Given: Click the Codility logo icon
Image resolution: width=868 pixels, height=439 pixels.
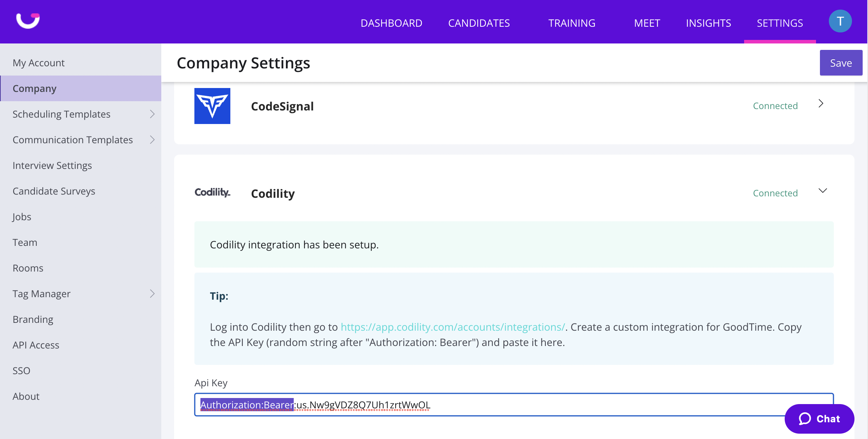Looking at the screenshot, I should [212, 192].
